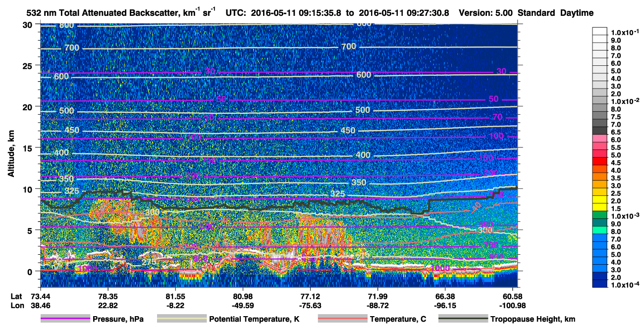Select the end time 2016-05-11 09:27:30.8
The width and height of the screenshot is (644, 330).
click(403, 13)
